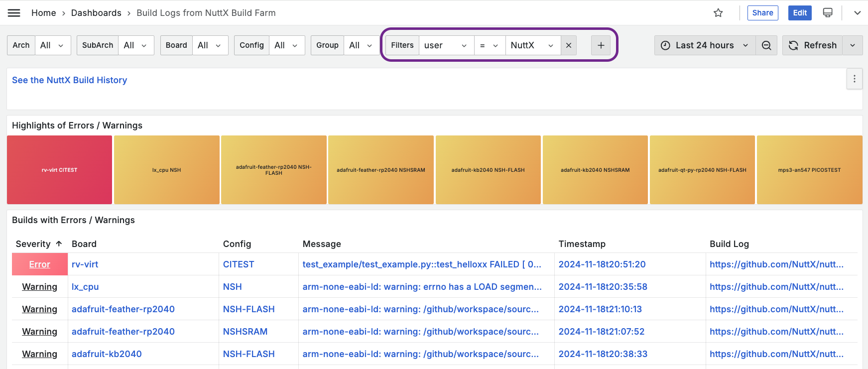Refresh the dashboard
This screenshot has width=868, height=369.
click(x=813, y=45)
